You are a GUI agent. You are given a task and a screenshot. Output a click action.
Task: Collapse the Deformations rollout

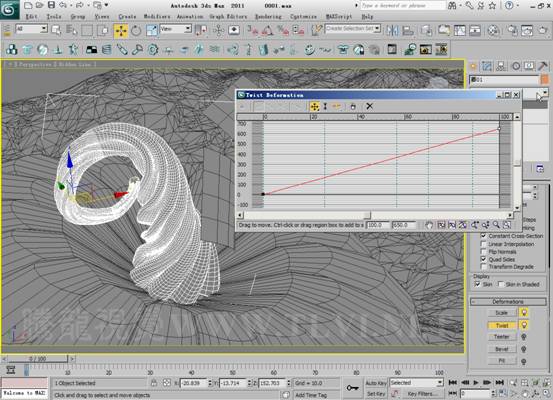click(x=508, y=302)
